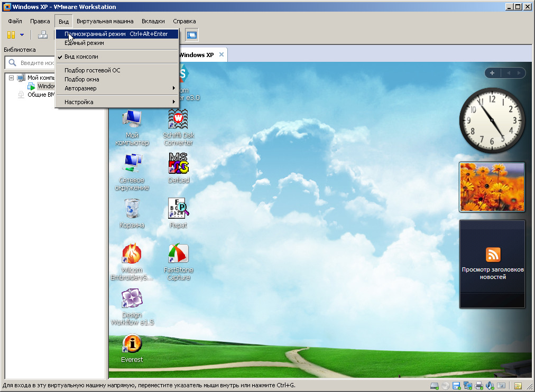Image resolution: width=535 pixels, height=392 pixels.
Task: Click the Библиотека panel heading
Action: point(20,50)
